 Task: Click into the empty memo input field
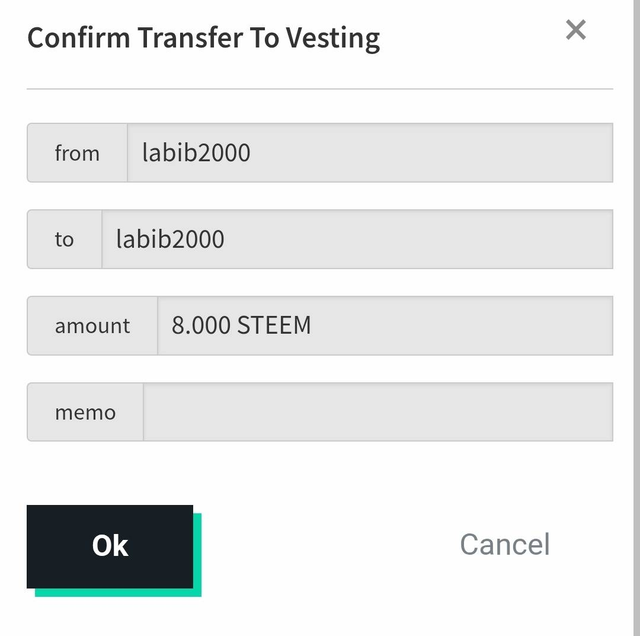pos(378,412)
